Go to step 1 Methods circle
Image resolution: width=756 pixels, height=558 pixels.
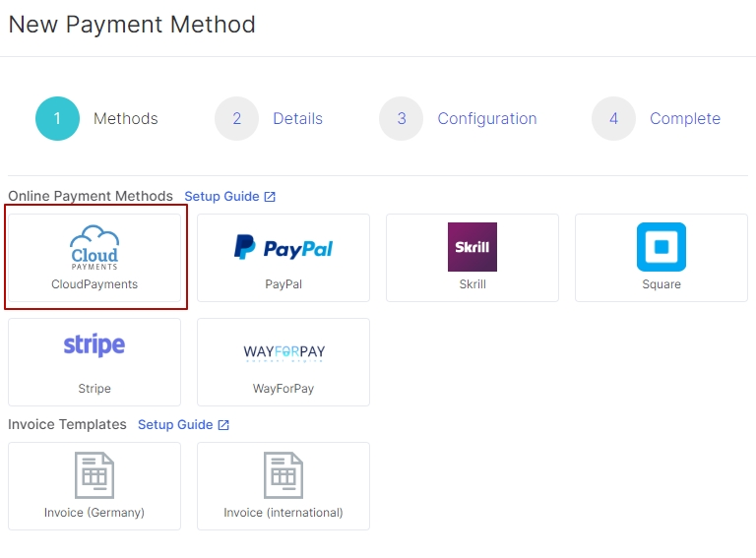57,119
